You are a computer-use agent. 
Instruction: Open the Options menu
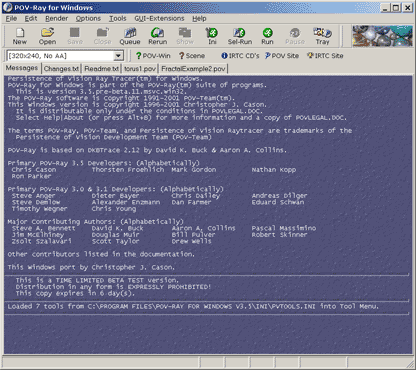tap(88, 19)
